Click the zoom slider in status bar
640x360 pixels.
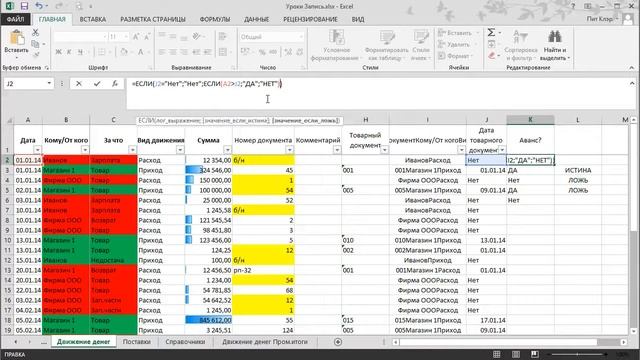coord(578,354)
